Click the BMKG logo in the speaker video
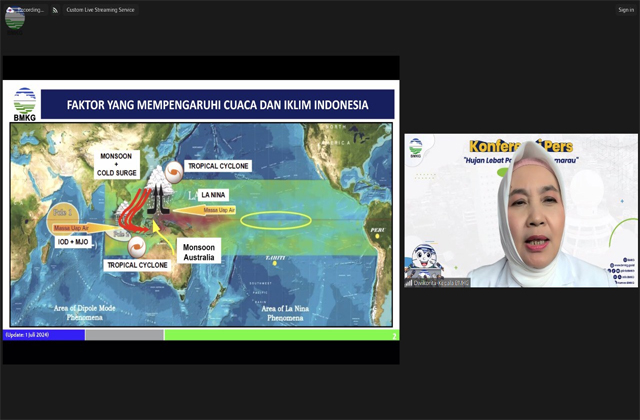 coord(416,147)
